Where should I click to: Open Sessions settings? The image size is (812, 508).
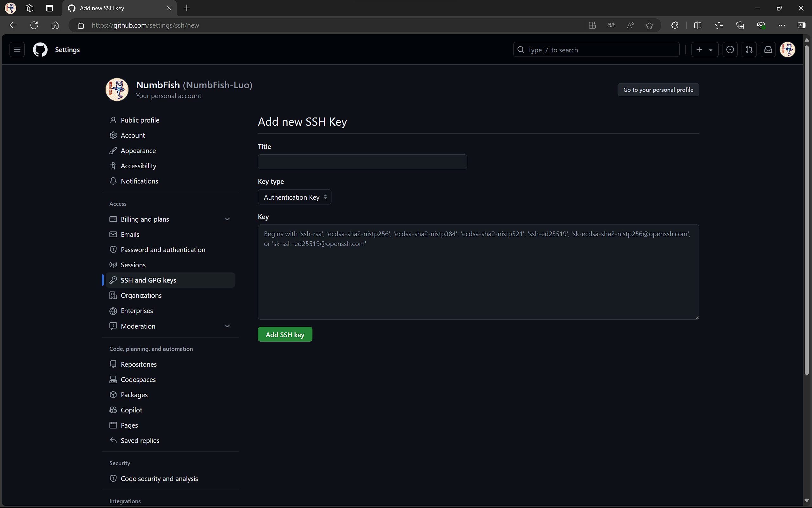pos(170,265)
